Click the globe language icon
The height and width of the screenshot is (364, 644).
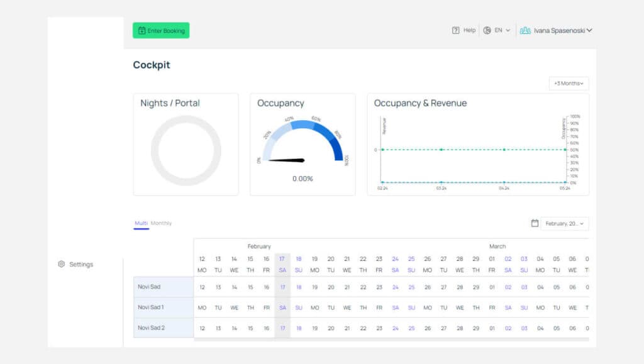[x=487, y=30]
